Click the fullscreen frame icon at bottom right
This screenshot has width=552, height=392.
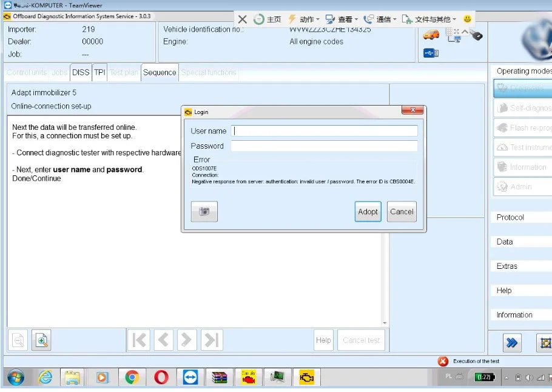click(x=545, y=343)
